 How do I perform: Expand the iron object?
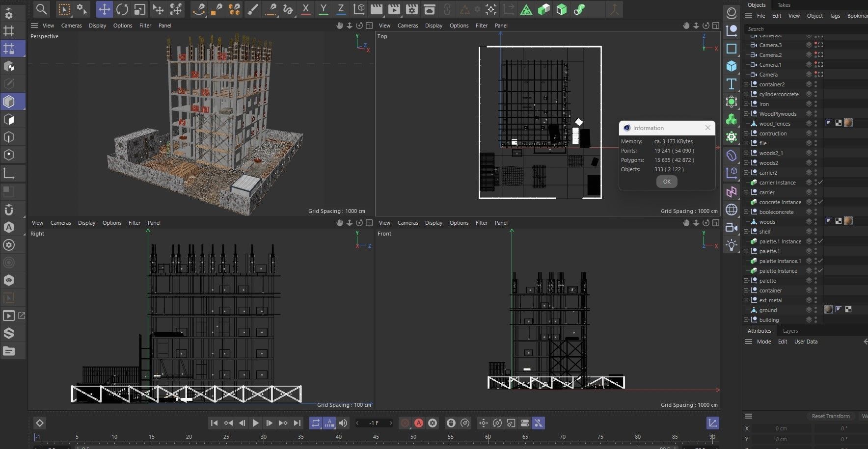click(x=746, y=104)
